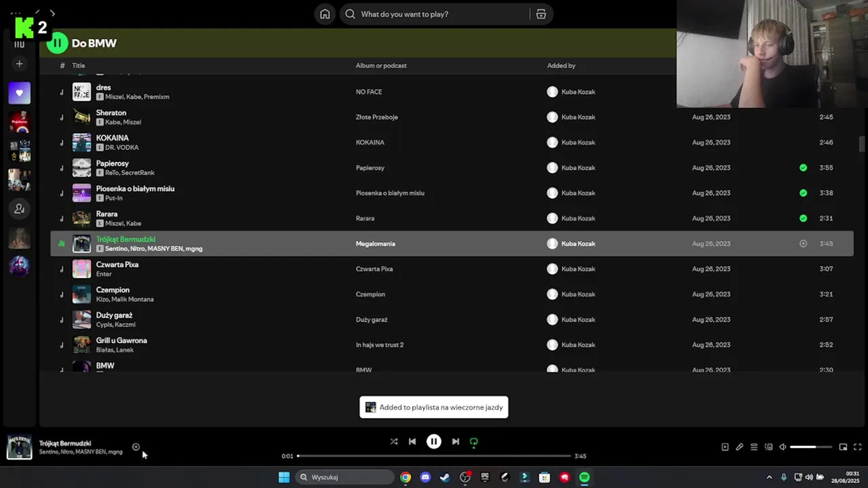Image resolution: width=868 pixels, height=488 pixels.
Task: Open Epic Games from the taskbar
Action: coord(485,477)
